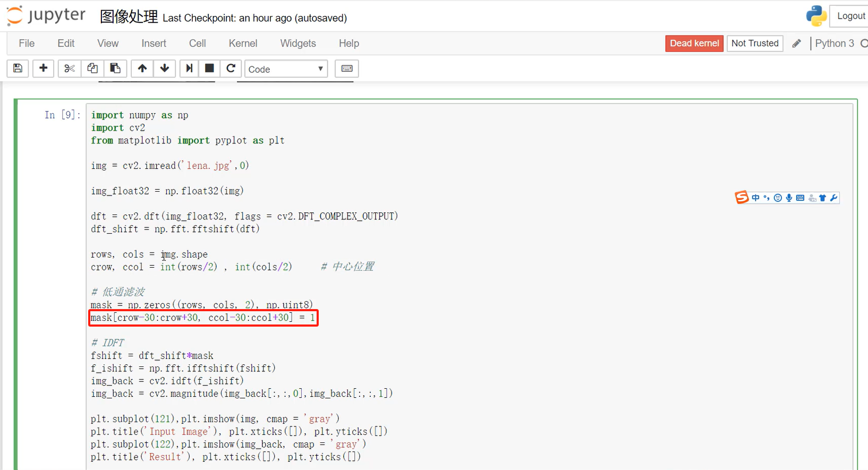
Task: Click the Python 3 kernel name
Action: pyautogui.click(x=835, y=44)
